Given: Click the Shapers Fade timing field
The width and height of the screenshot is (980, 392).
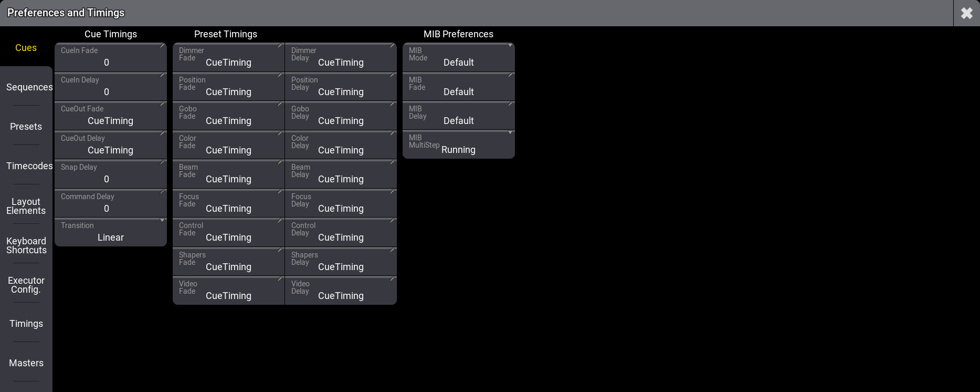Looking at the screenshot, I should coord(228,262).
